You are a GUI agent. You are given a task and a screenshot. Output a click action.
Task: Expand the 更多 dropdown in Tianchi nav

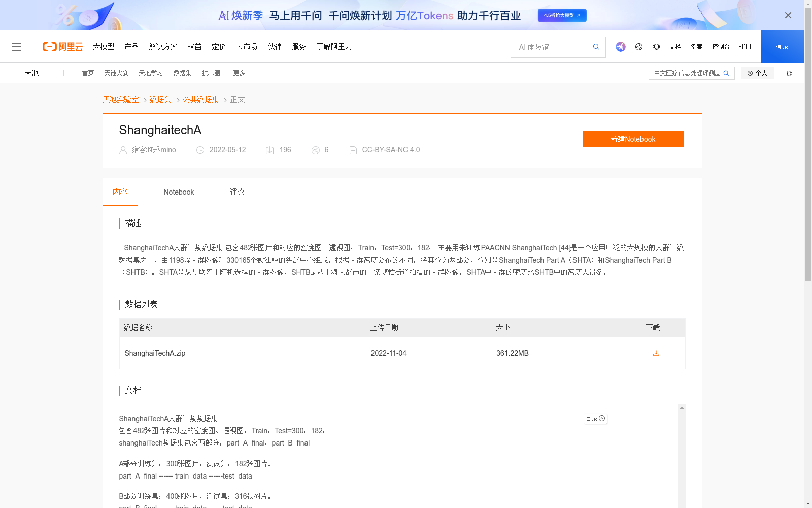tap(239, 73)
